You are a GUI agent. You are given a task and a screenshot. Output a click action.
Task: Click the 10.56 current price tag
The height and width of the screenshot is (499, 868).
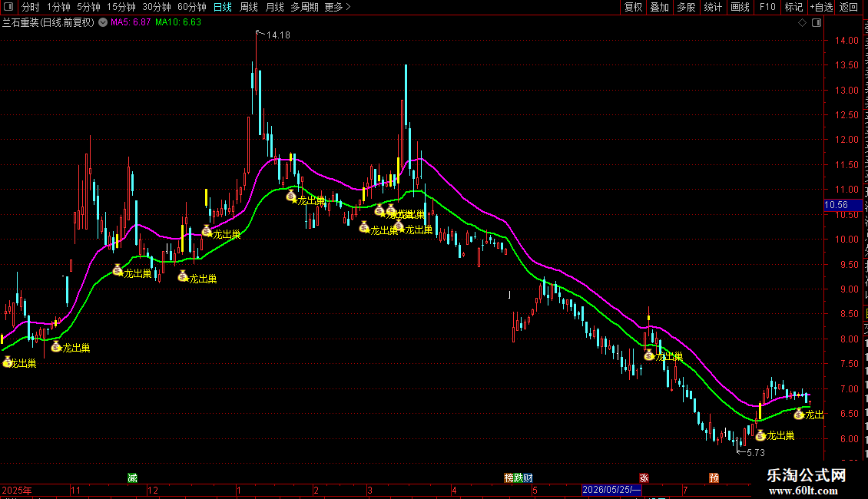pos(842,205)
